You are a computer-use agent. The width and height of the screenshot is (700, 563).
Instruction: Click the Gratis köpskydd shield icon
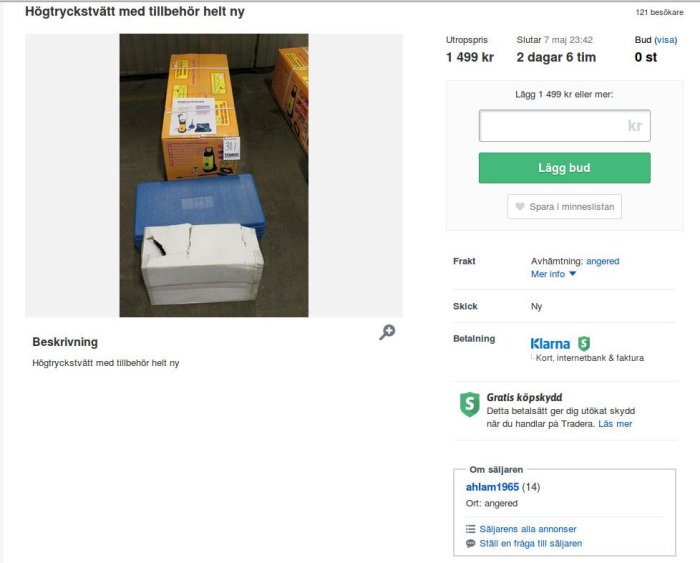469,404
